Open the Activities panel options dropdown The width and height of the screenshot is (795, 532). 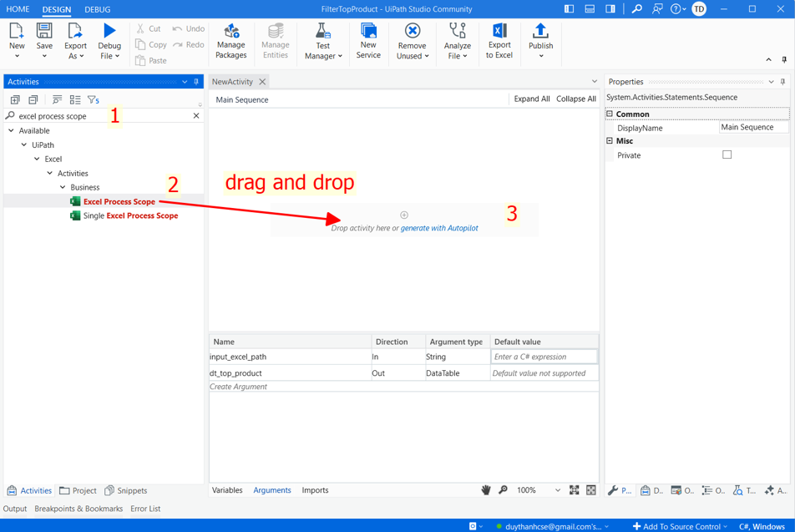[x=185, y=82]
